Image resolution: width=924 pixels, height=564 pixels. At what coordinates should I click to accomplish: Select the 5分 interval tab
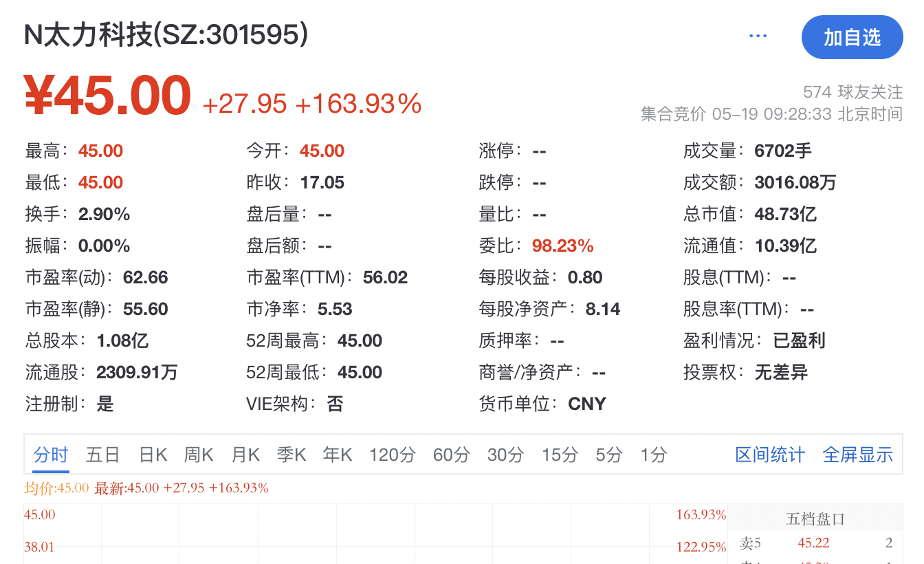click(x=609, y=455)
